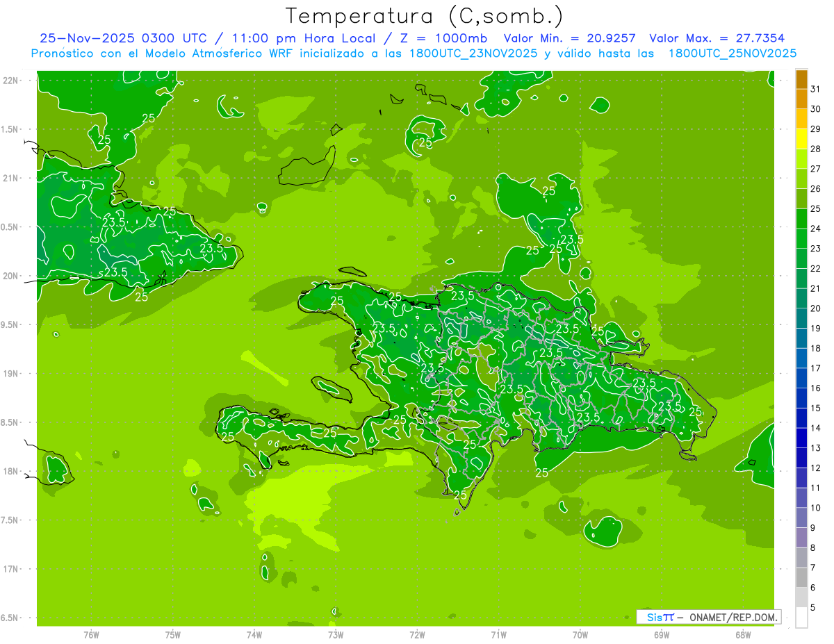Click the "74W" longitude axis label
Viewport: 834px width, 644px height.
point(254,635)
